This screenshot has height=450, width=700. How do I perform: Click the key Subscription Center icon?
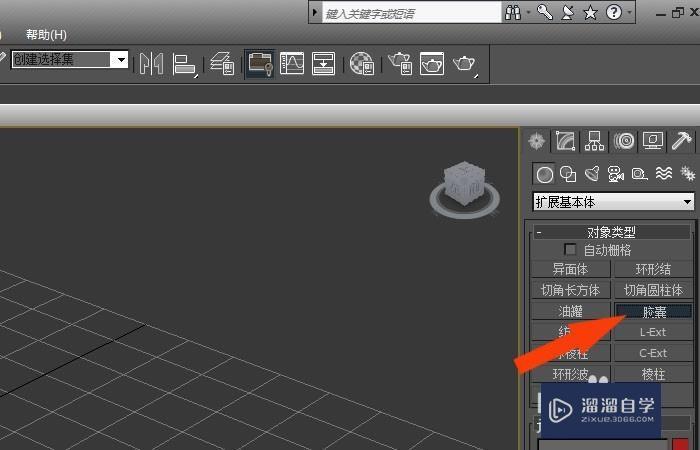coord(545,12)
